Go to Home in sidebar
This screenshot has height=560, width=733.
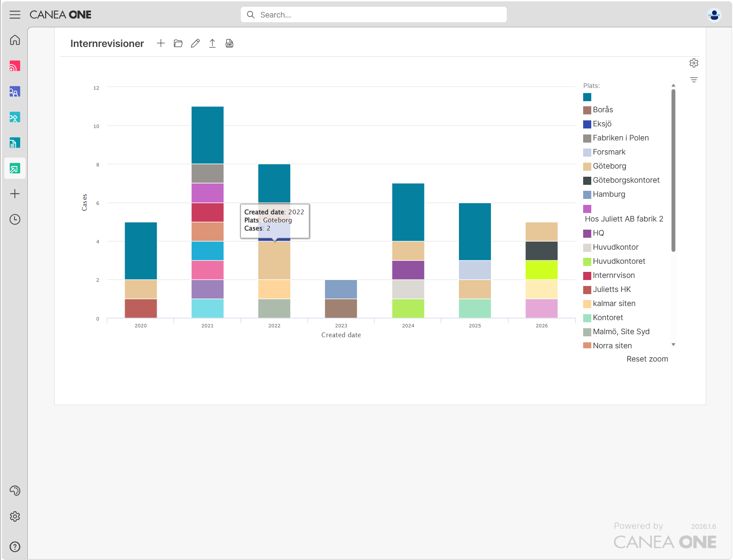(15, 40)
